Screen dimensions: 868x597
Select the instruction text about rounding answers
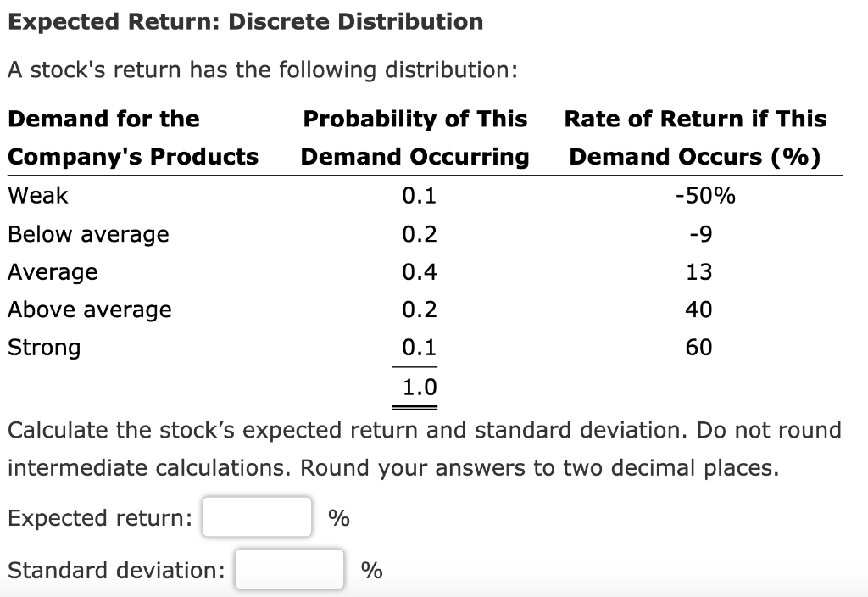424,449
